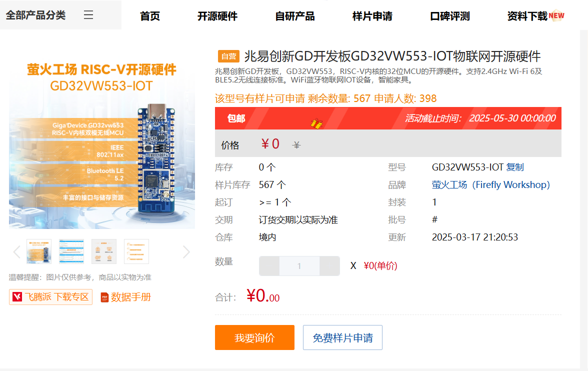This screenshot has height=371, width=588.
Task: Click the red NEW badge on 资料下载
Action: pyautogui.click(x=556, y=15)
